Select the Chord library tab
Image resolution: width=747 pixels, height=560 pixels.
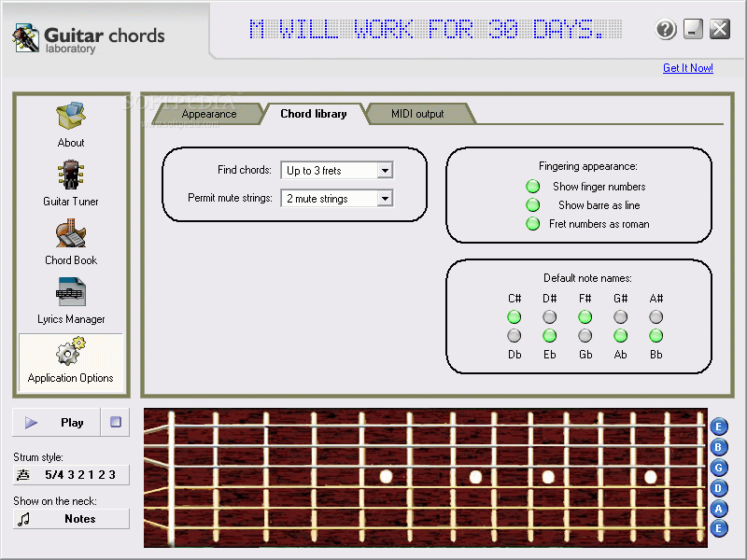(314, 114)
